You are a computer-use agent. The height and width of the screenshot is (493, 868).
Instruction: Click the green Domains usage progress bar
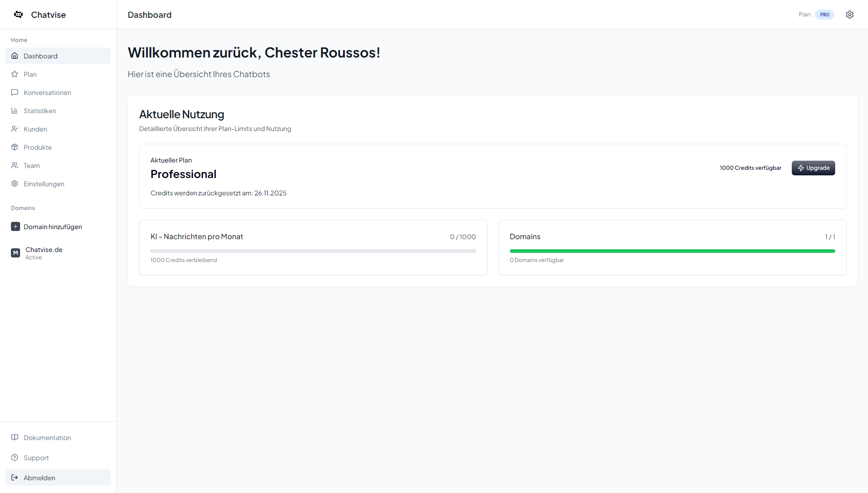point(672,251)
